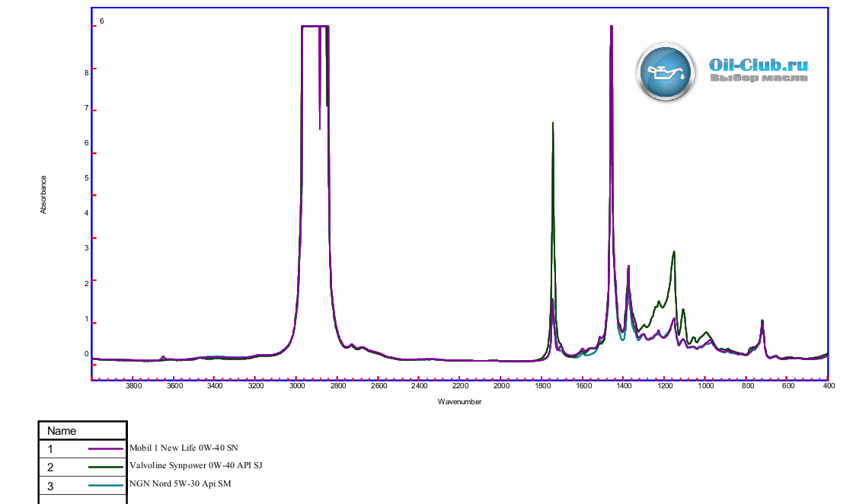This screenshot has width=853, height=504.
Task: Select legend entry "Mobil 1 New Life 0W-40 SN"
Action: [184, 448]
